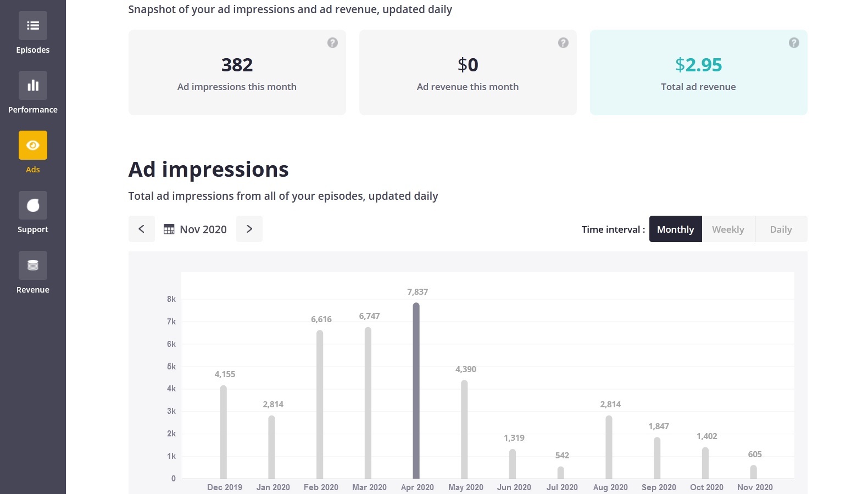Switch time interval to Weekly
The width and height of the screenshot is (868, 494).
(728, 229)
